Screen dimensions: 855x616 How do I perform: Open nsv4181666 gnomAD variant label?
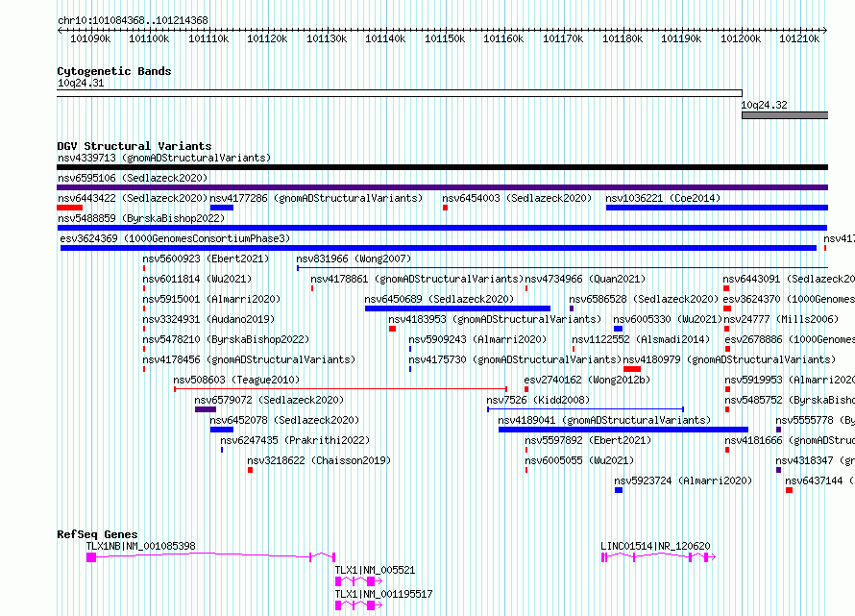pos(790,441)
